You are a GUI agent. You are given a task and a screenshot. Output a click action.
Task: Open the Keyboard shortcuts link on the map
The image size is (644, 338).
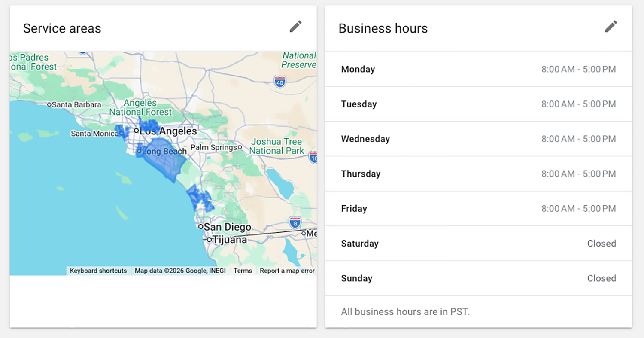[98, 271]
